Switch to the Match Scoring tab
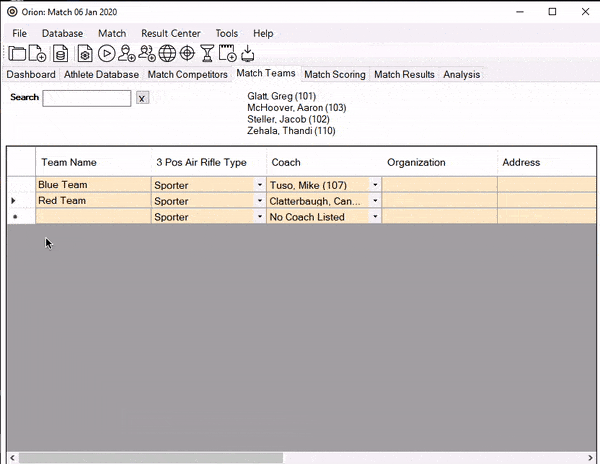Screen dimensions: 600x464 click(334, 74)
